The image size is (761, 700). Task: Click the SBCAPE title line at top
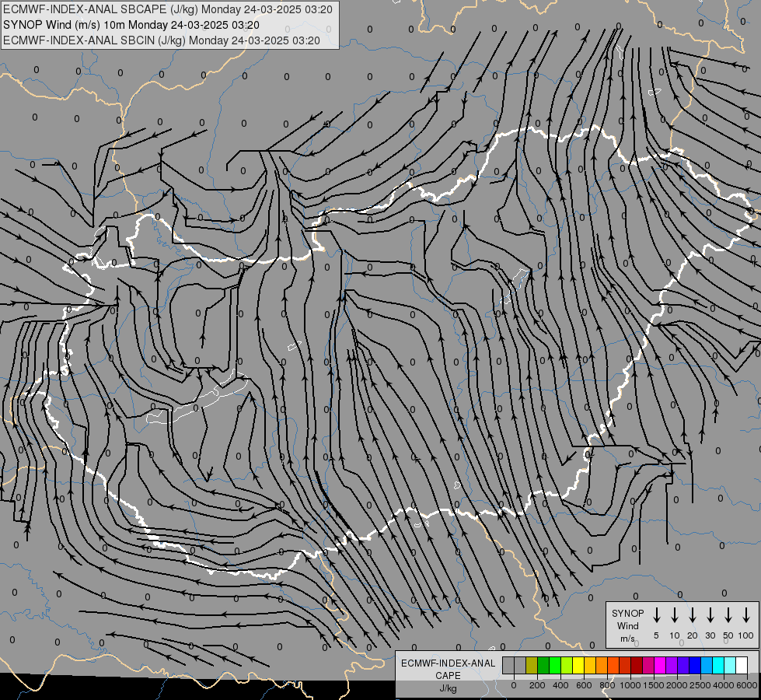pyautogui.click(x=167, y=9)
